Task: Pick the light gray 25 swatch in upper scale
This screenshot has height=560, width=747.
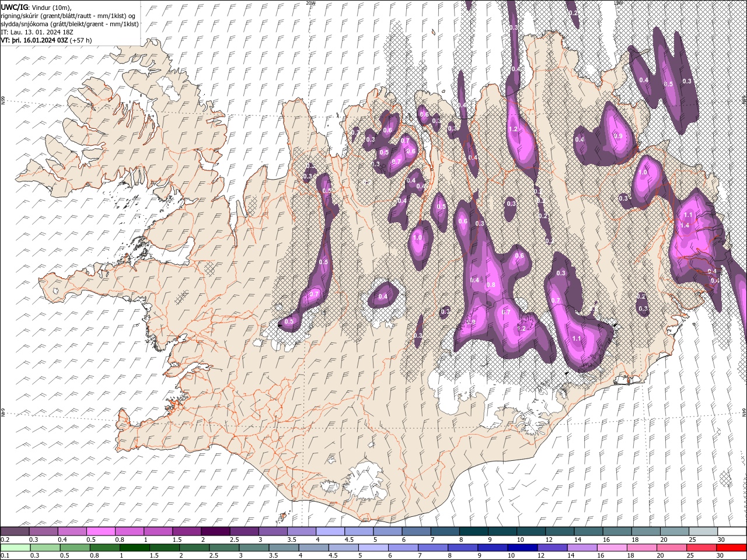Action: tap(704, 531)
